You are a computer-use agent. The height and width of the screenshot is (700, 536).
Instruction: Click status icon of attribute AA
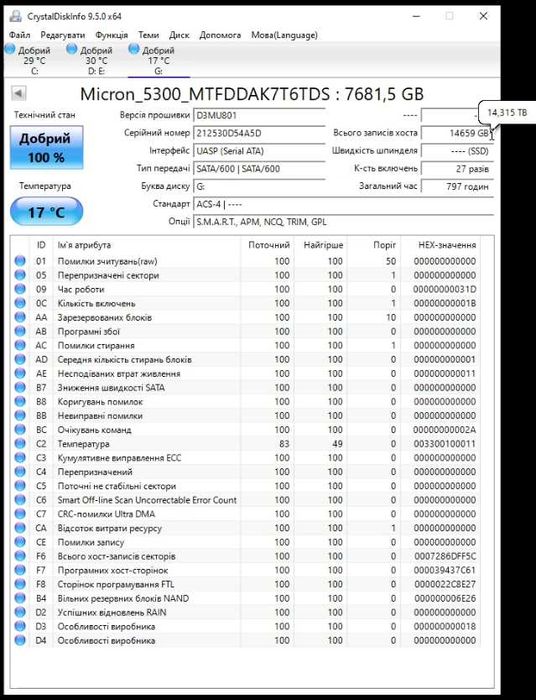coord(20,317)
